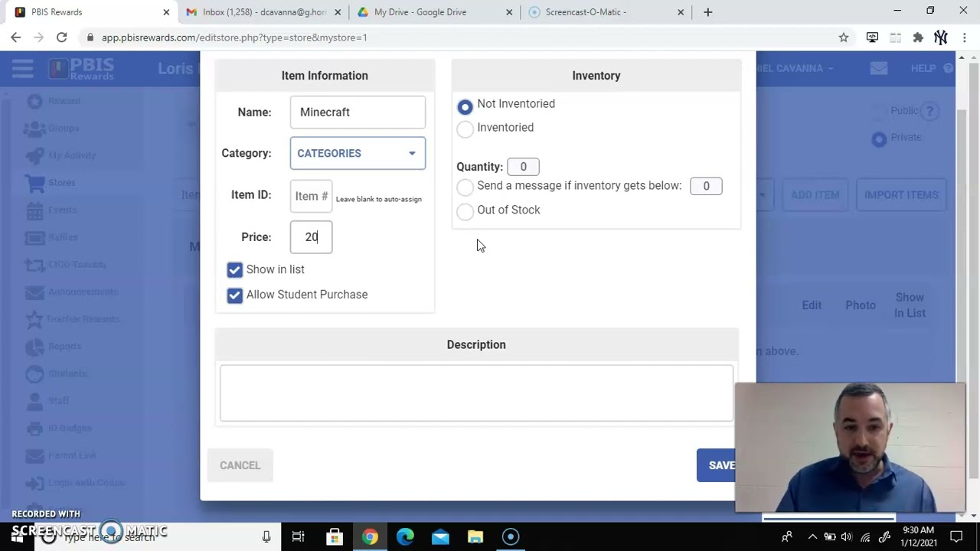Open the HELP link in header
The height and width of the screenshot is (551, 980).
coord(923,68)
